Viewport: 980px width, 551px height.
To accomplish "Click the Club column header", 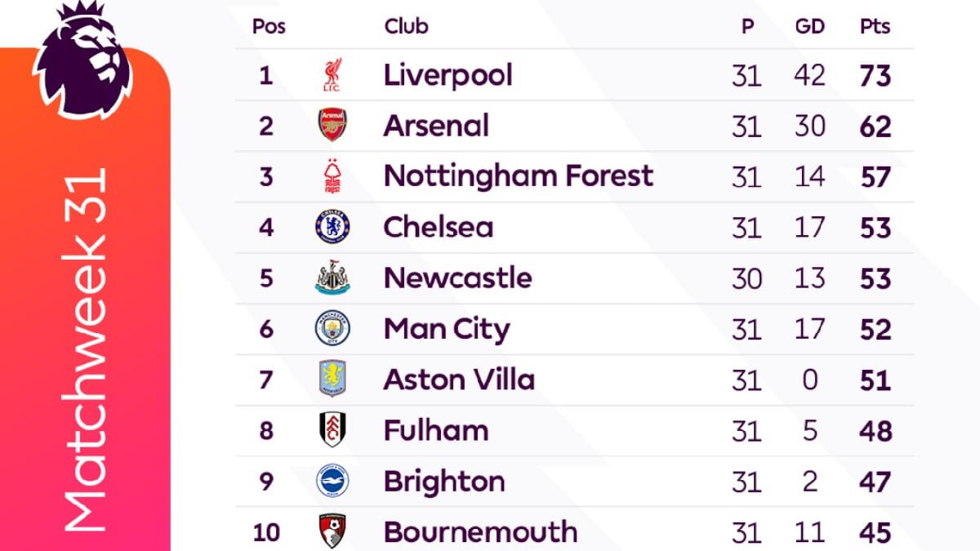I will (406, 26).
